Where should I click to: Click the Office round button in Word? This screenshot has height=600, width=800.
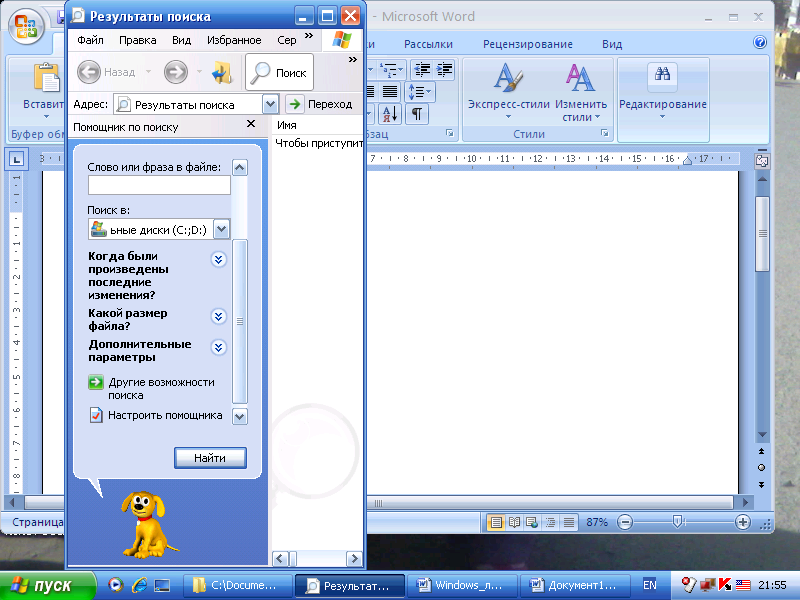[x=26, y=26]
